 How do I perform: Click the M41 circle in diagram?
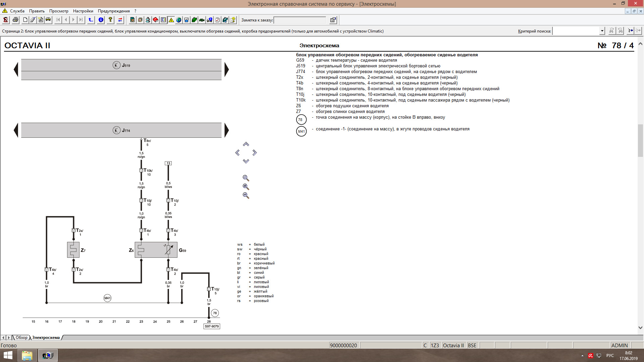click(x=107, y=298)
